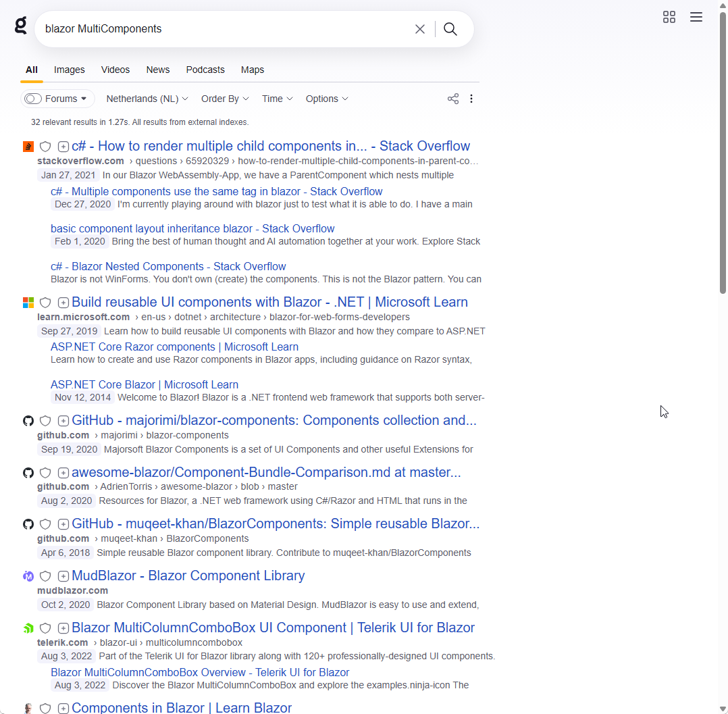Open the Netherlands (NL) region dropdown
This screenshot has width=728, height=714.
[x=147, y=99]
